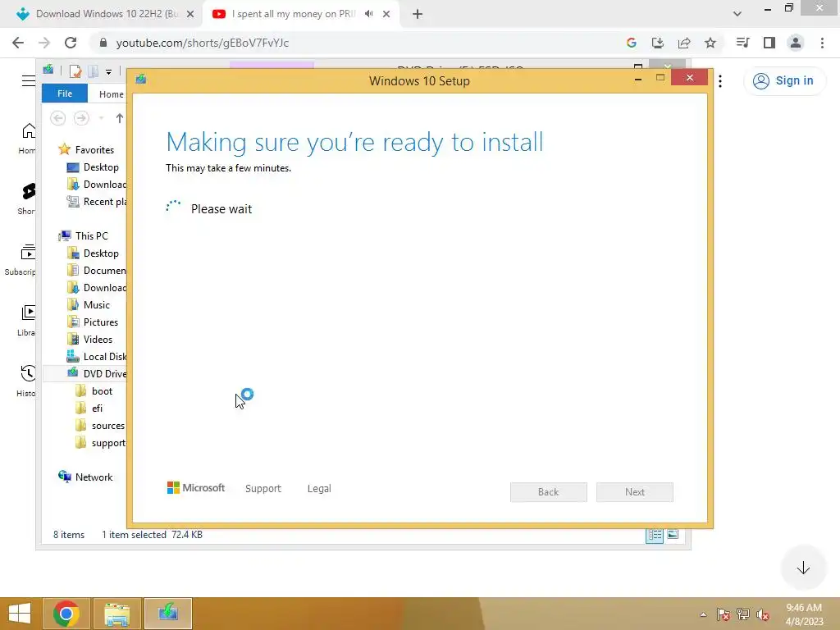This screenshot has height=630, width=840.
Task: Click the Legal link in Setup
Action: pos(319,489)
